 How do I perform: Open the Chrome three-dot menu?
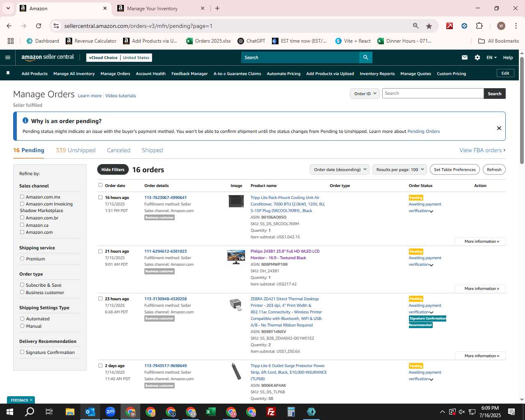(516, 26)
